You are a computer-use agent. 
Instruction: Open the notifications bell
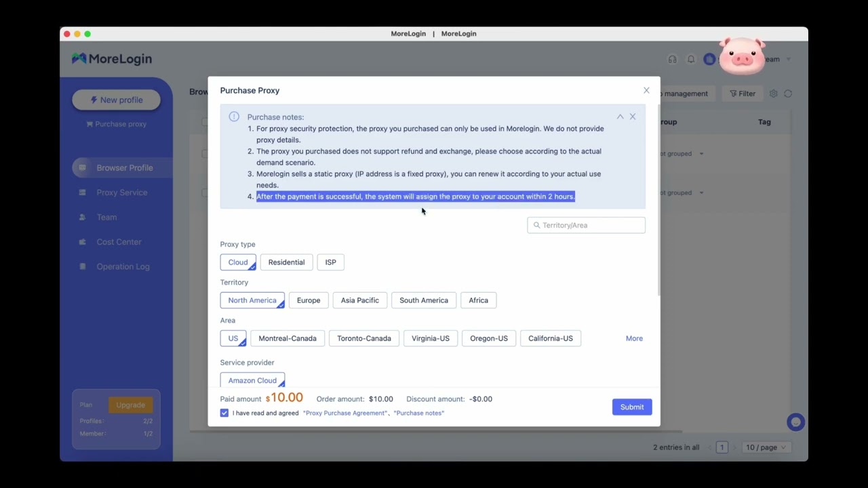[x=691, y=59]
